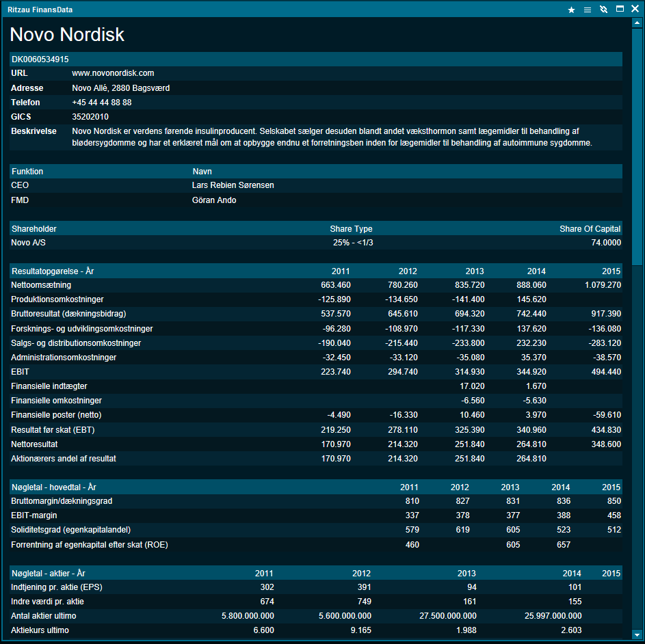Toggle the window link icon in title bar

coord(603,10)
